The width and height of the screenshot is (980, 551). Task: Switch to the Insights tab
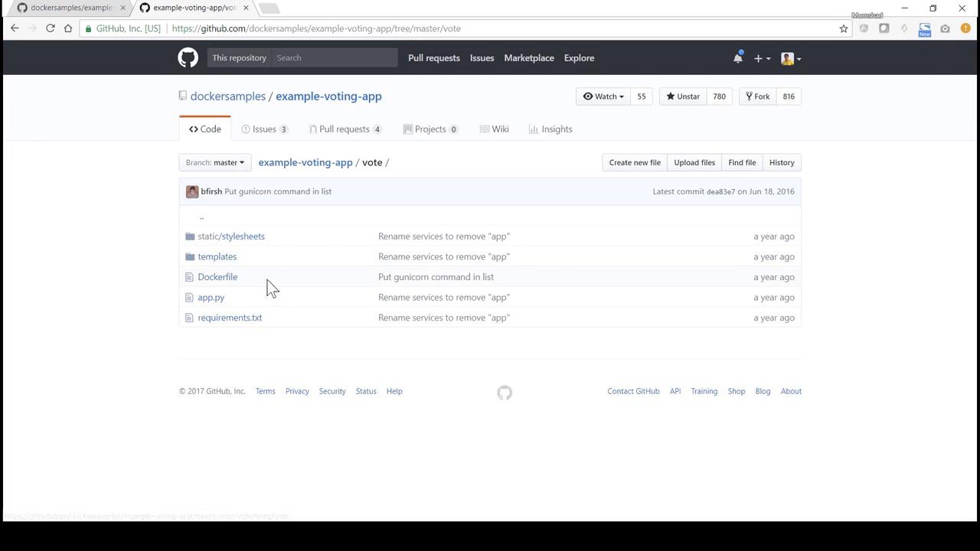[x=550, y=129]
